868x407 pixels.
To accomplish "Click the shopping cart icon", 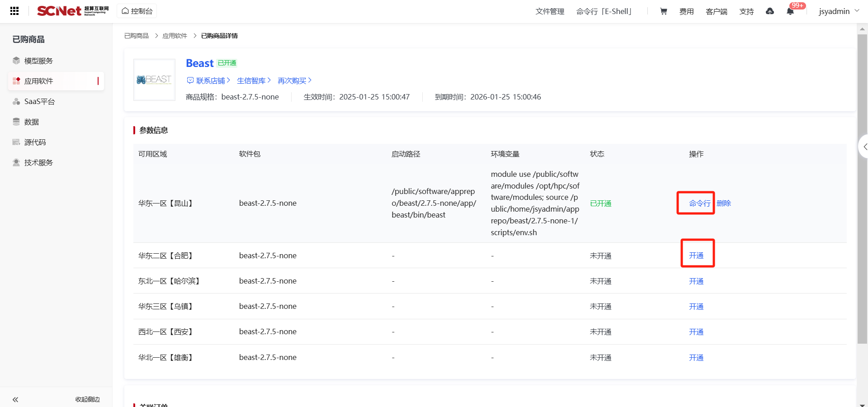I will tap(663, 11).
